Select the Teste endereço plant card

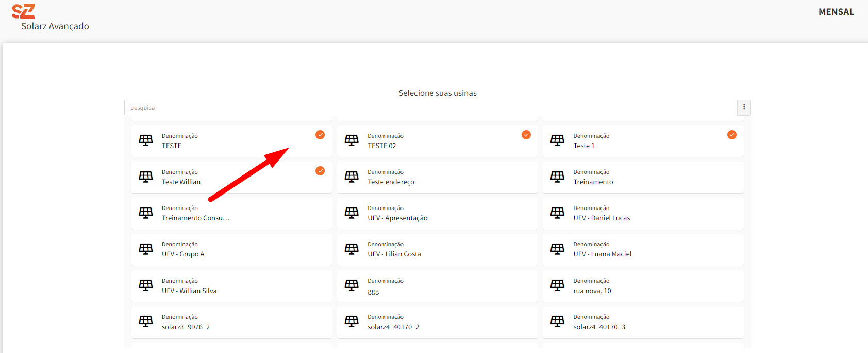click(437, 177)
